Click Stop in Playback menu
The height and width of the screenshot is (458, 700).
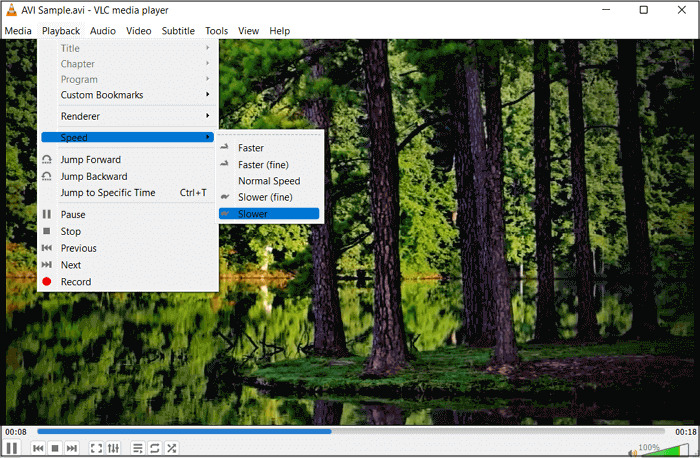click(127, 231)
